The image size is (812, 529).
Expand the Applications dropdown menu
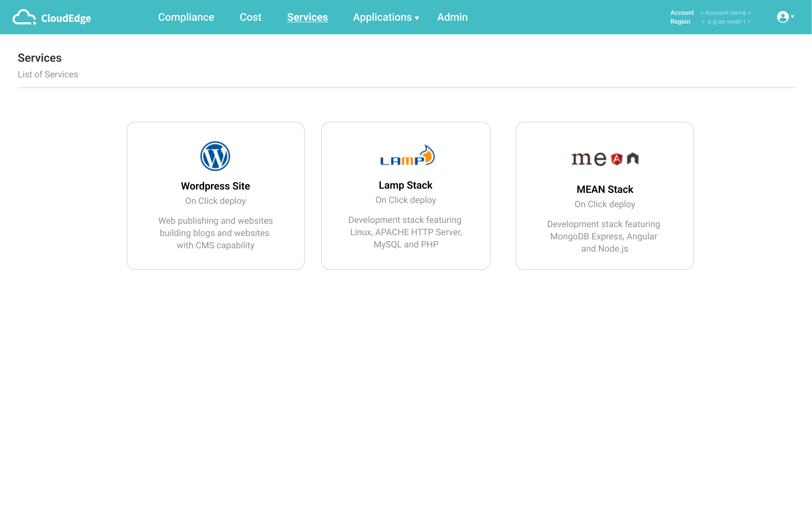(x=386, y=17)
